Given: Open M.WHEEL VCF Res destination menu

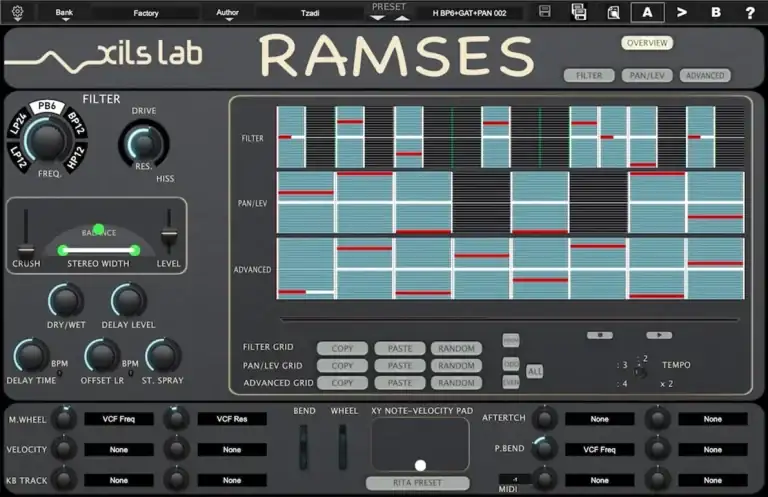Looking at the screenshot, I should (232, 419).
